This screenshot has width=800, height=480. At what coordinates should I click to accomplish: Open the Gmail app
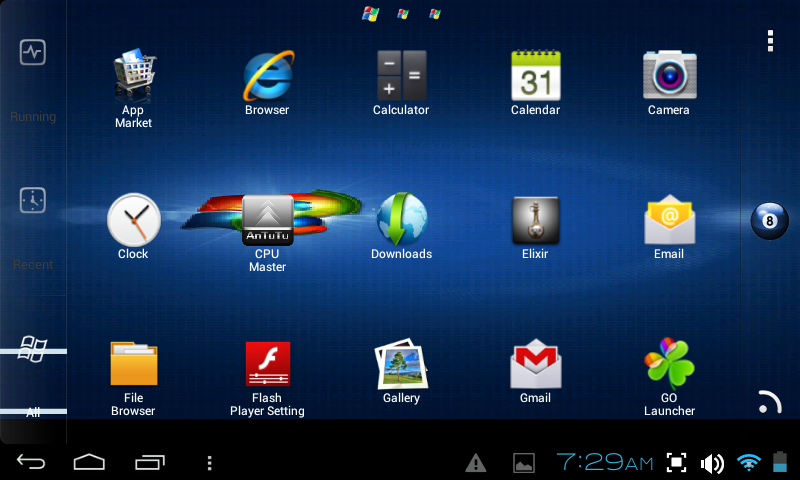coord(536,364)
